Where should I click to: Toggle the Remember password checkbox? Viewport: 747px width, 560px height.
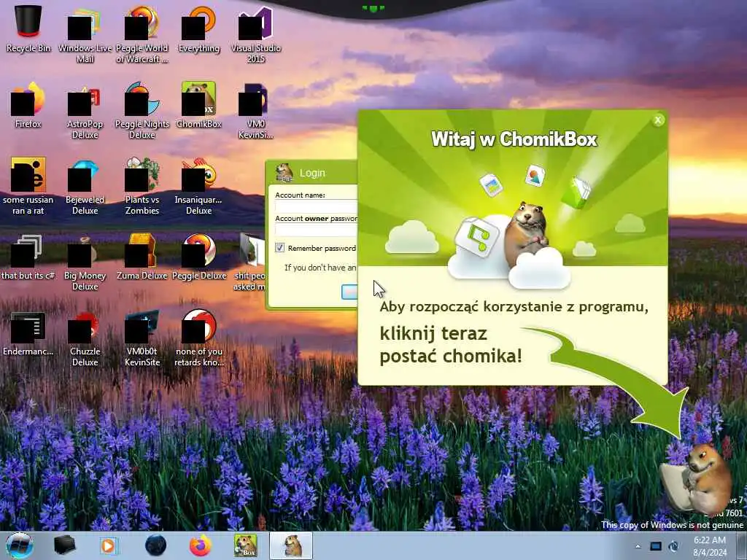coord(279,248)
